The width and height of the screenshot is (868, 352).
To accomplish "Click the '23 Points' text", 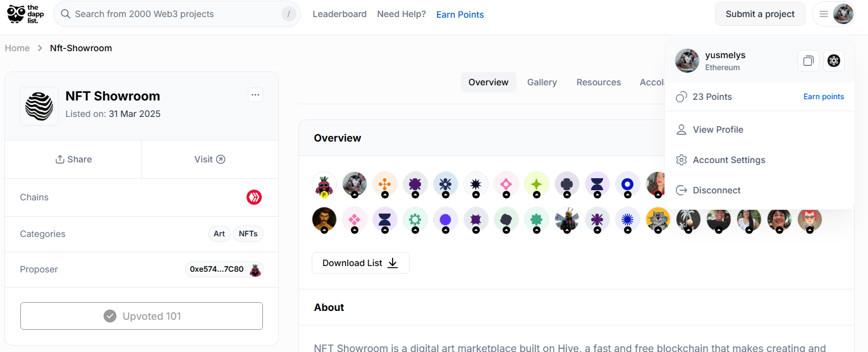I will click(x=712, y=97).
